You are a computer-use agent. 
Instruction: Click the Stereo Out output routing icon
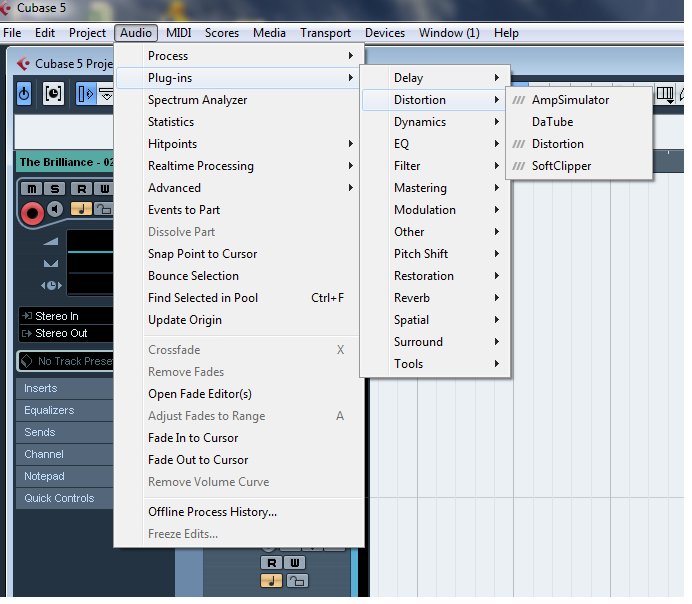pyautogui.click(x=27, y=333)
